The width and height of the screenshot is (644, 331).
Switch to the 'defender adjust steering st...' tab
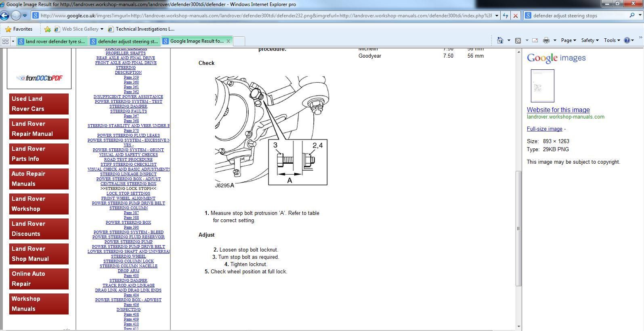point(124,41)
